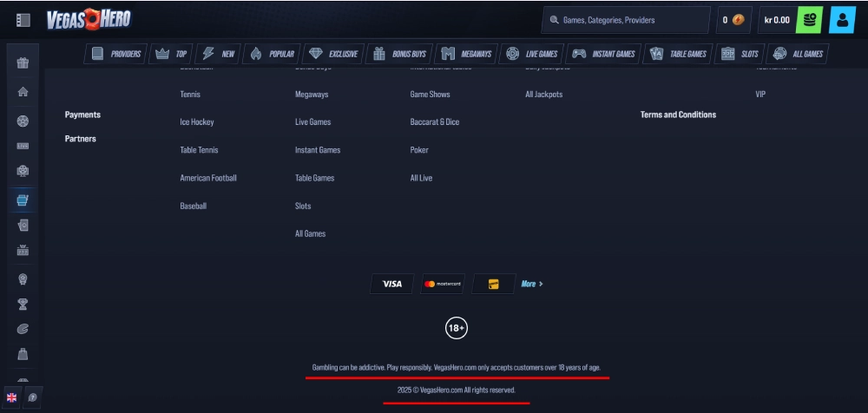Open the Terms and Conditions link
Image resolution: width=868 pixels, height=413 pixels.
click(678, 115)
